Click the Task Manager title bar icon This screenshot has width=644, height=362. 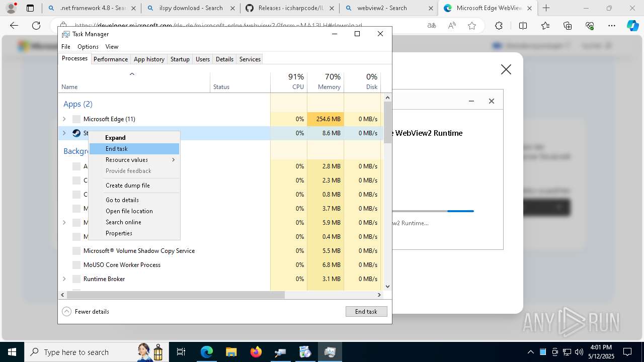click(65, 34)
